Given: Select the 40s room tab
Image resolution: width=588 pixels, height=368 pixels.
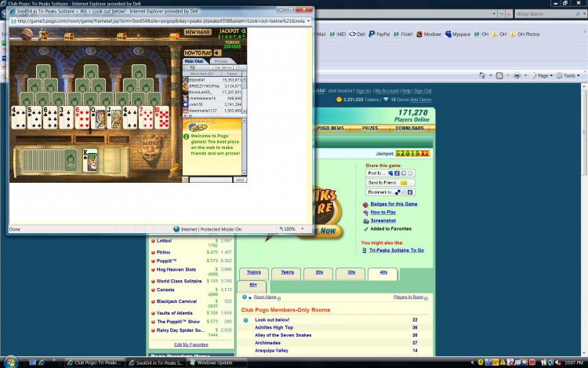Looking at the screenshot, I should click(x=383, y=273).
